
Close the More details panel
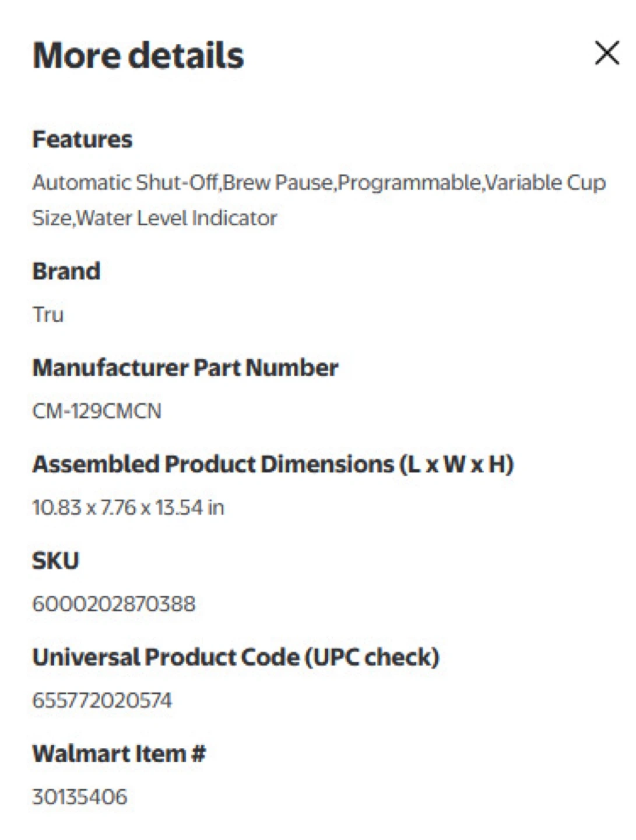tap(607, 53)
